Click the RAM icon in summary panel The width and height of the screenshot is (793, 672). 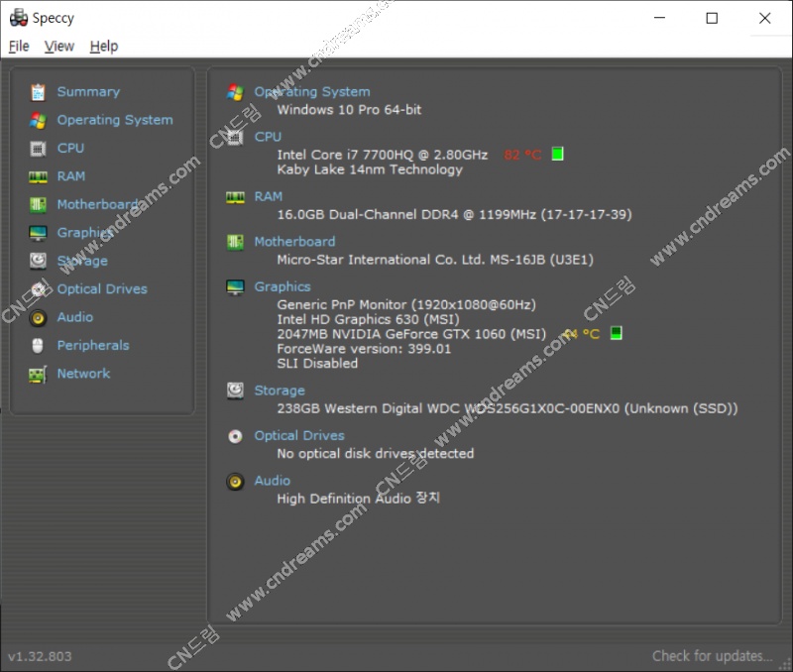point(235,197)
